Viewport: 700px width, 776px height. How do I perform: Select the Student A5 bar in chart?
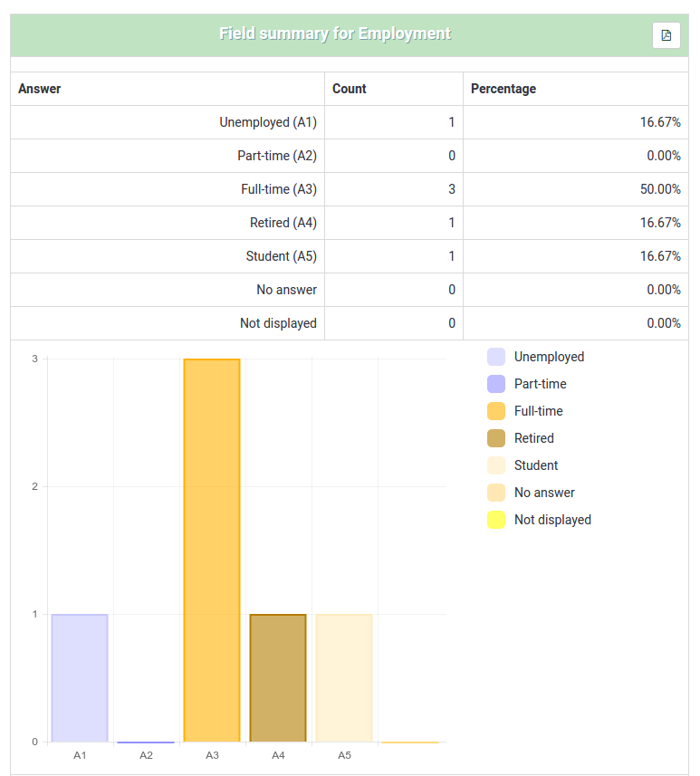click(x=344, y=677)
